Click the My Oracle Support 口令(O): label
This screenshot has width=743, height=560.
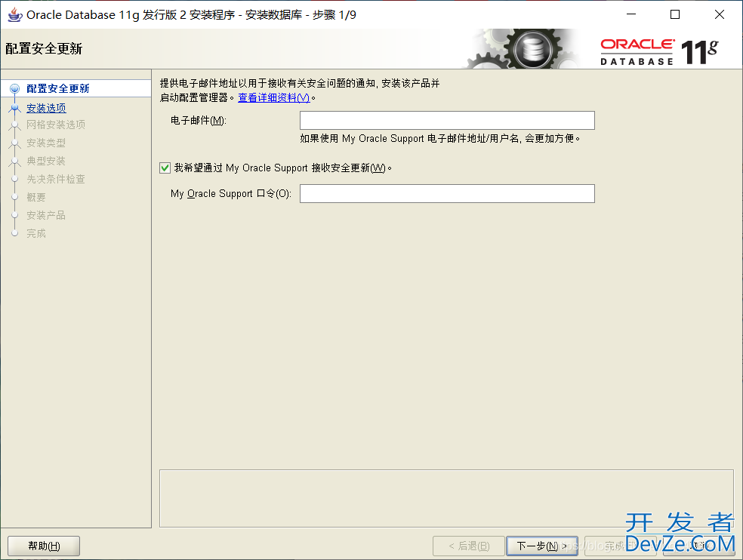point(231,194)
